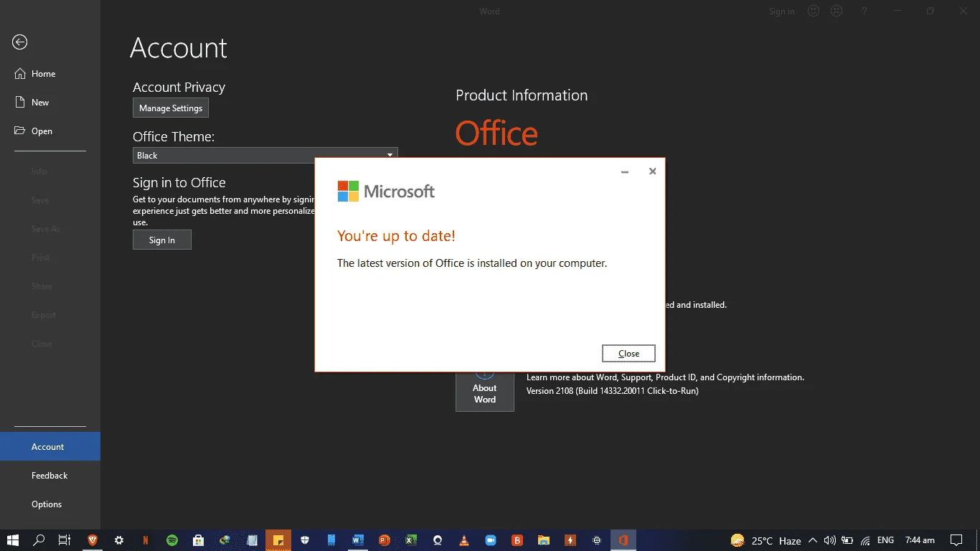Open Zoom from the taskbar
This screenshot has width=980, height=551.
(x=491, y=540)
